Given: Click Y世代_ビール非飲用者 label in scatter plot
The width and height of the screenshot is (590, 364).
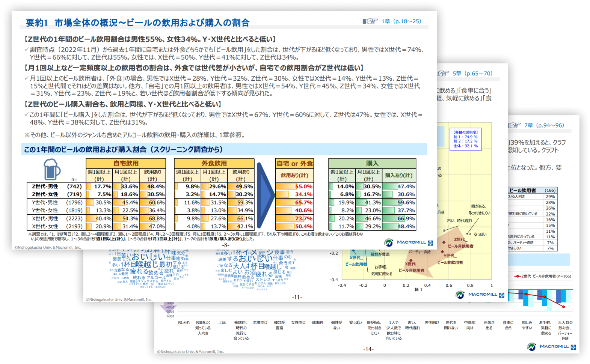Looking at the screenshot, I should [x=450, y=259].
